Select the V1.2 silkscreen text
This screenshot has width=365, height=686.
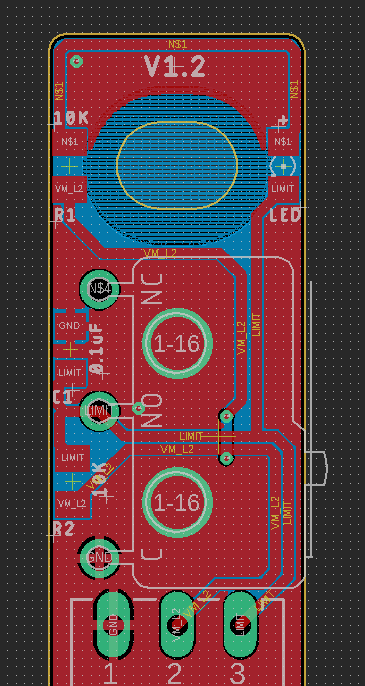[175, 67]
